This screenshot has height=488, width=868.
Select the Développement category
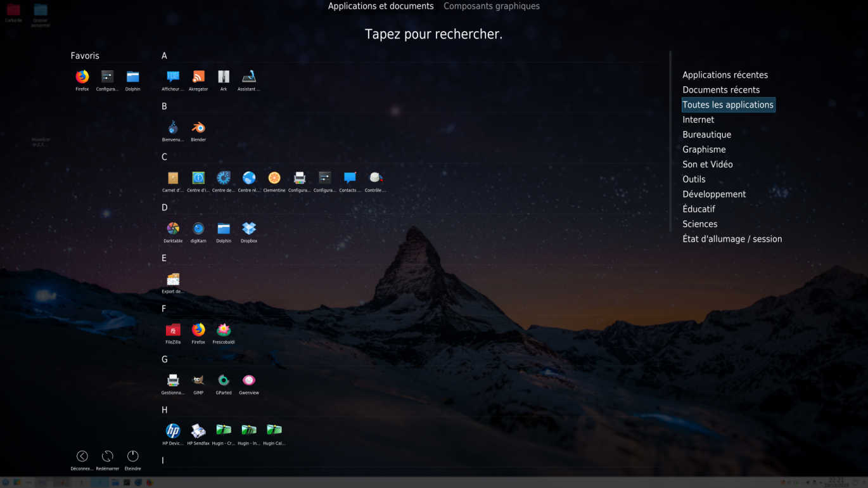[x=714, y=194]
